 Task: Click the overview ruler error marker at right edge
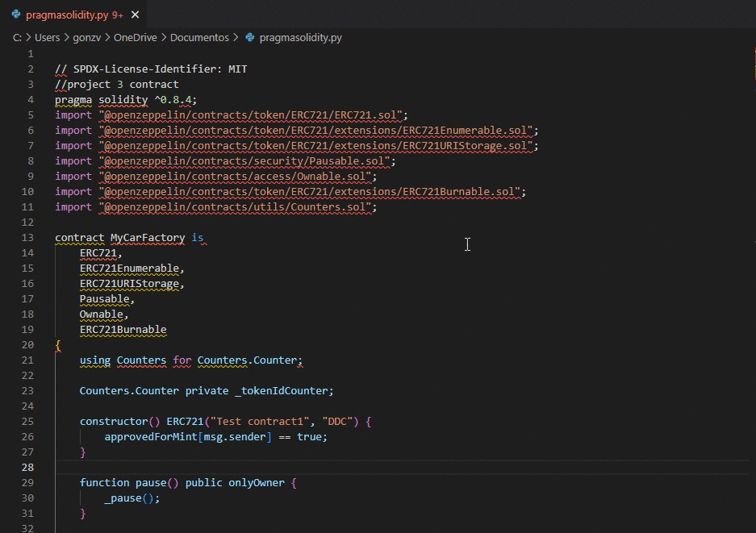click(754, 63)
